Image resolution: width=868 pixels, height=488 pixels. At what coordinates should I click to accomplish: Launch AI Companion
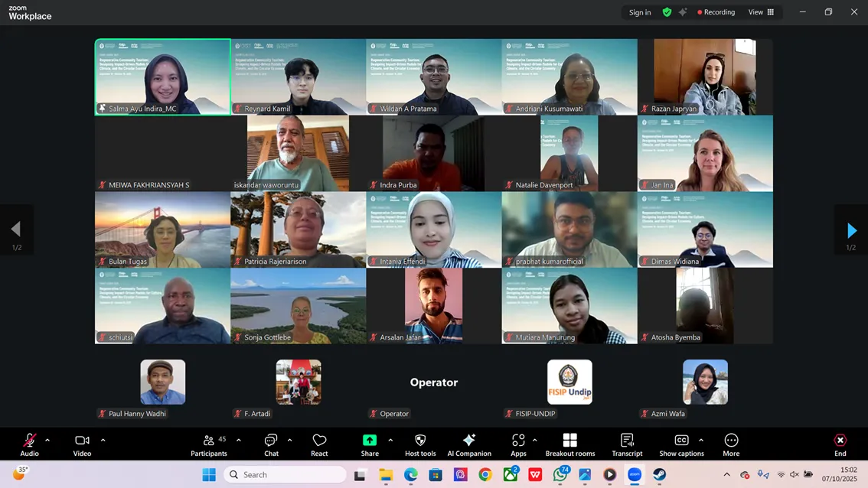(469, 444)
